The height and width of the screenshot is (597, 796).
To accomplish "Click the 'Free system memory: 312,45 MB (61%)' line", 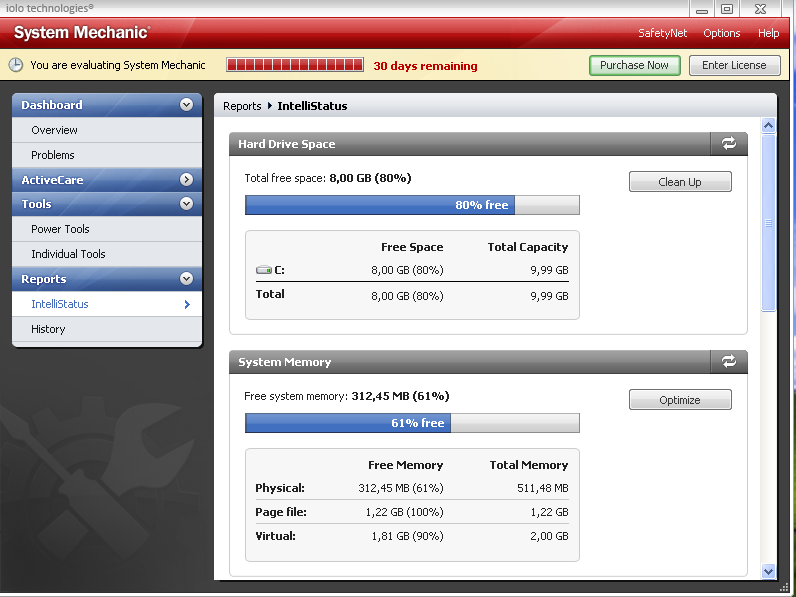I will tap(347, 396).
